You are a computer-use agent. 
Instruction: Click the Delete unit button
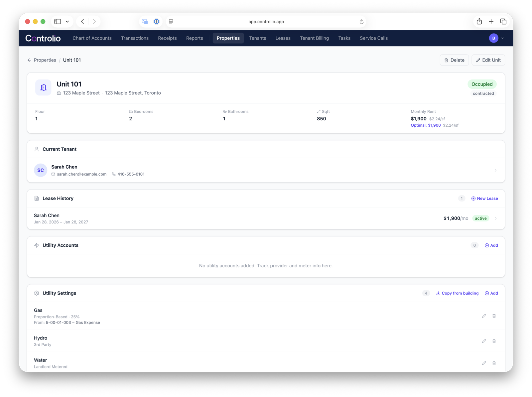coord(454,60)
